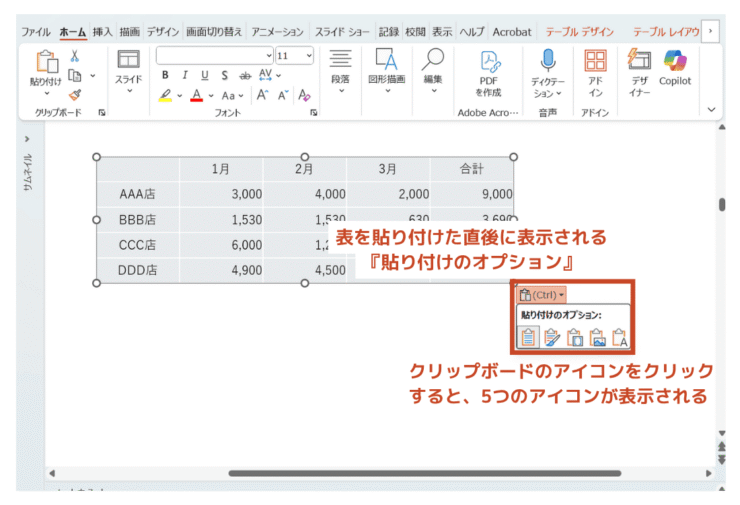Open the Acrobat tab
The width and height of the screenshot is (740, 505).
[x=512, y=32]
